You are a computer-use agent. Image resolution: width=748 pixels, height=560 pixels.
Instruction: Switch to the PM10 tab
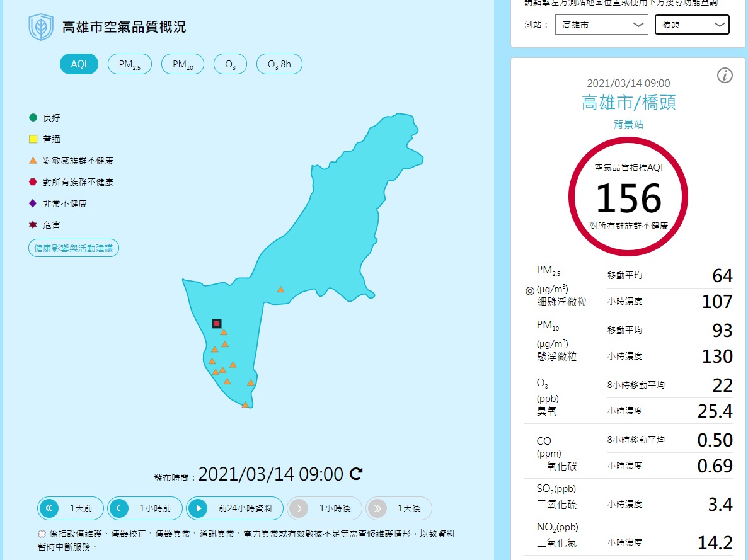point(183,64)
